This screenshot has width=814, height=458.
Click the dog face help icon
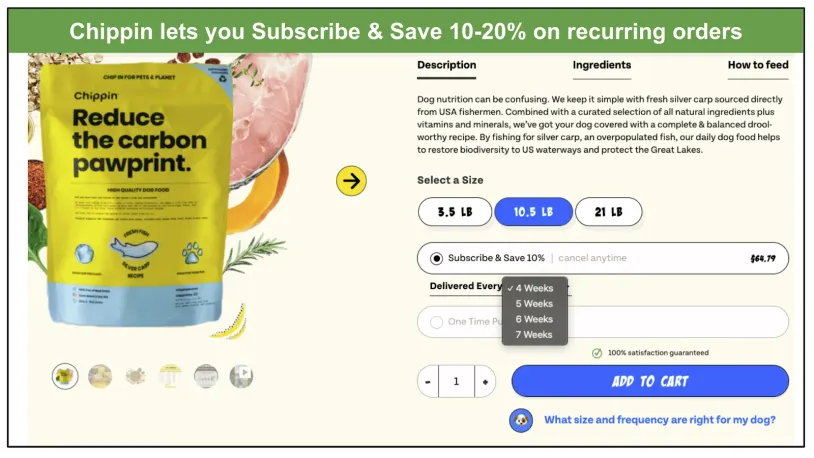point(521,420)
